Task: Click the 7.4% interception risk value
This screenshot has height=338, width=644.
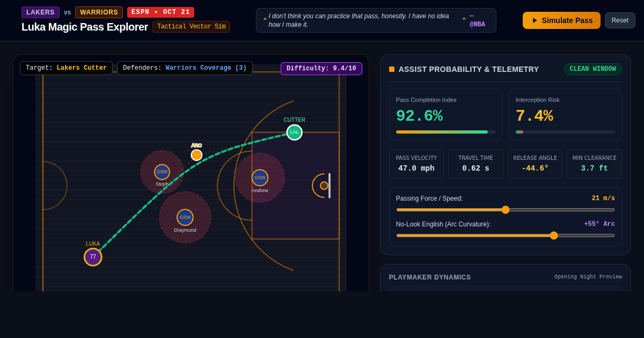Action: pos(534,116)
